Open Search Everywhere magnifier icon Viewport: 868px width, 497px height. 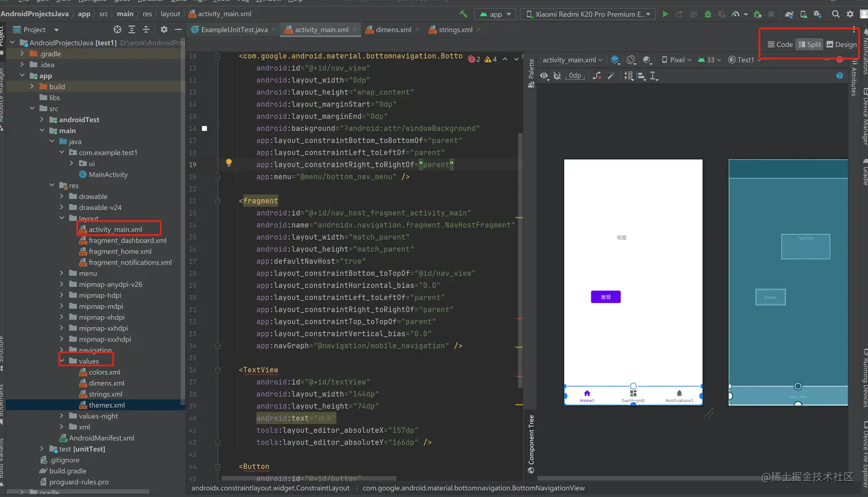click(x=836, y=14)
